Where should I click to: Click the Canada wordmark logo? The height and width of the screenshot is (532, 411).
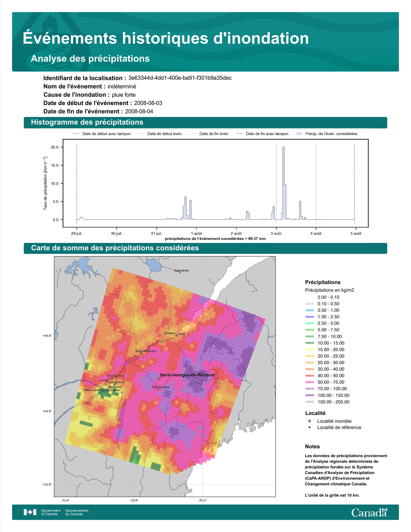pos(369,512)
